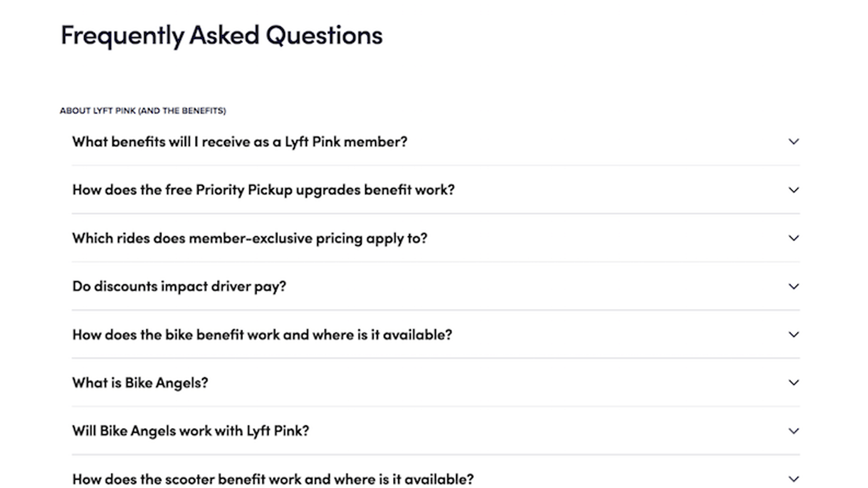Click the "Frequently Asked Questions" heading
Image resolution: width=868 pixels, height=488 pixels.
(x=222, y=35)
